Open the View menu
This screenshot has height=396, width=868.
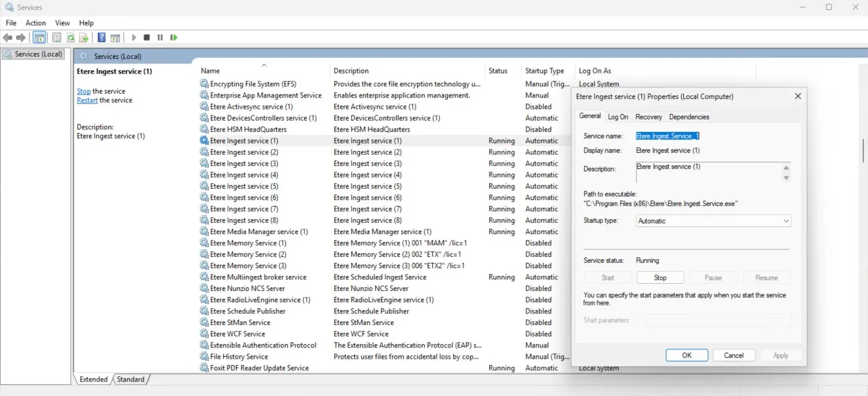[62, 23]
